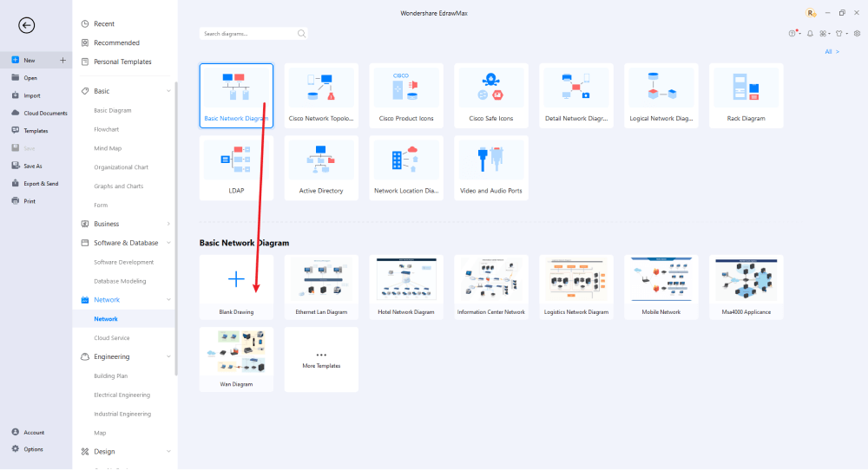Viewport: 868px width, 470px height.
Task: Open Personal Templates
Action: [x=124, y=62]
